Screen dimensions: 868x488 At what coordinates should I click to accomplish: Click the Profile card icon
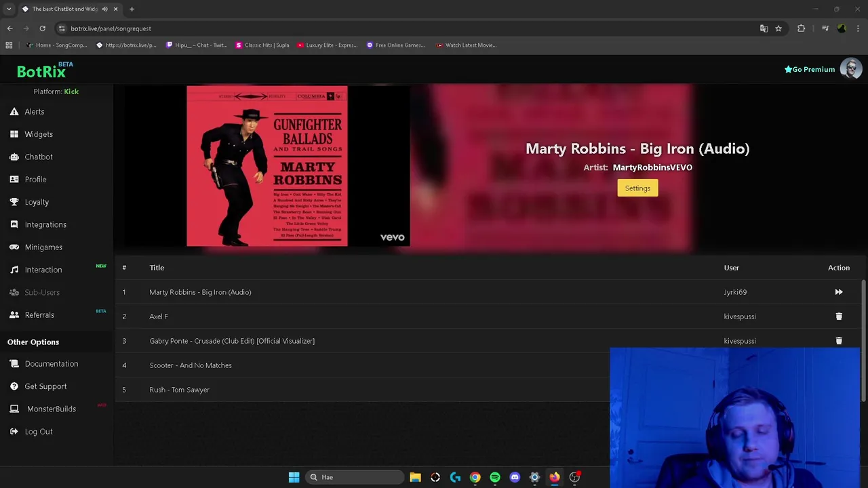point(14,180)
